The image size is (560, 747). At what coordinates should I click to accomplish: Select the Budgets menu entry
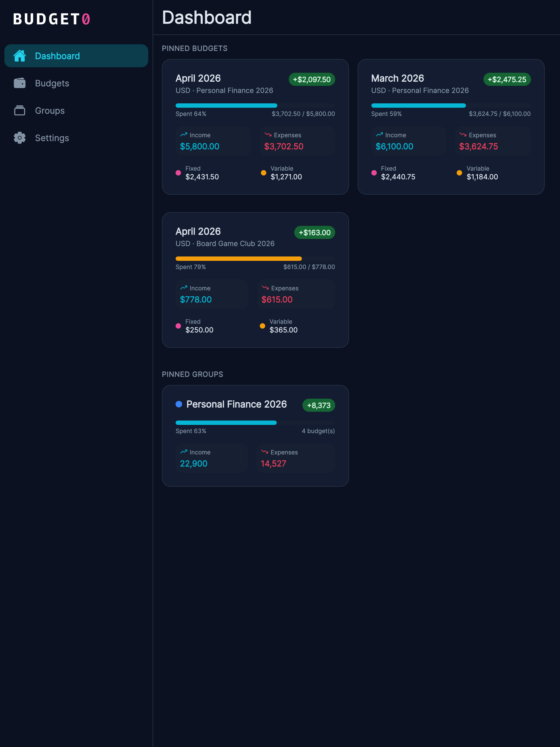click(x=52, y=83)
